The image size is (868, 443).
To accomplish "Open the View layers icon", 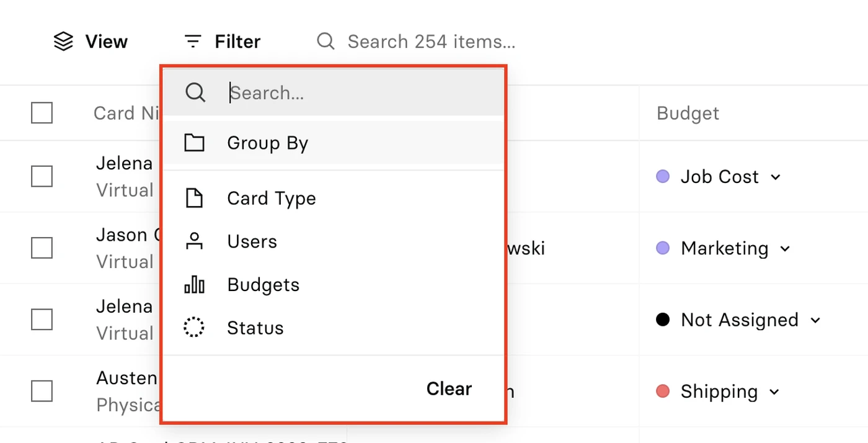I will [63, 42].
